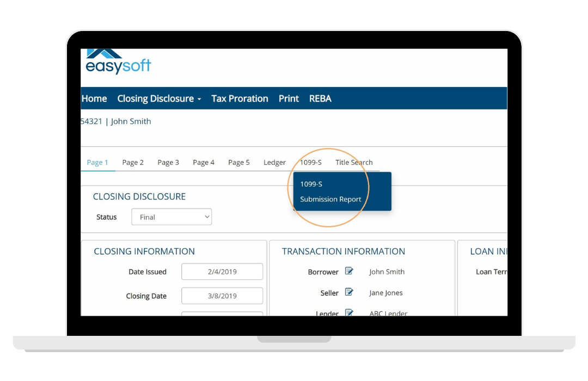Select Submission Report from the menu
The image size is (588, 381).
(330, 199)
